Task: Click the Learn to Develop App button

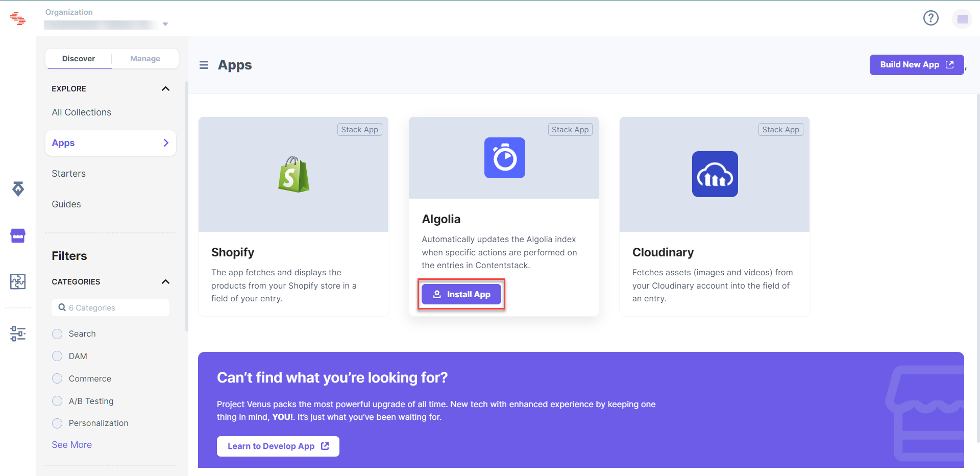Action: tap(278, 446)
